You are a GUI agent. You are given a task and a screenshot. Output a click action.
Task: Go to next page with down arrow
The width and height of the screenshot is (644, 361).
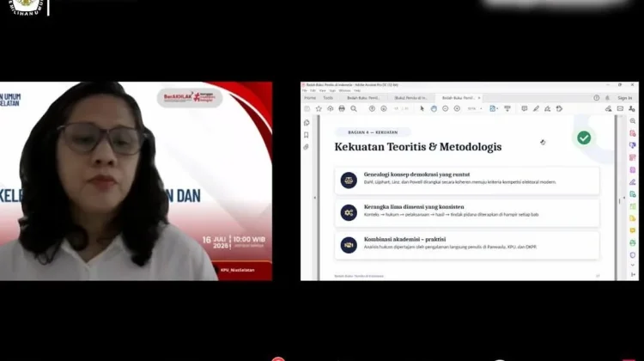[384, 108]
